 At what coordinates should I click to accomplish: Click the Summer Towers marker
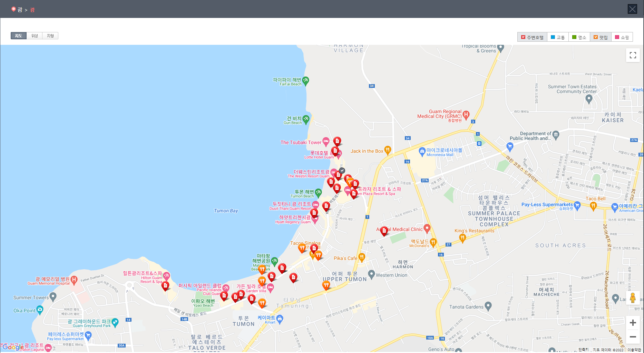[53, 296]
